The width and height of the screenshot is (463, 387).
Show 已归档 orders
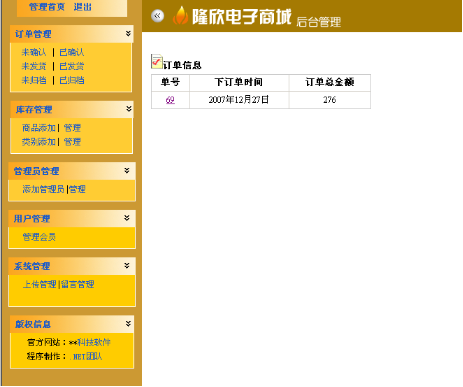pos(72,80)
